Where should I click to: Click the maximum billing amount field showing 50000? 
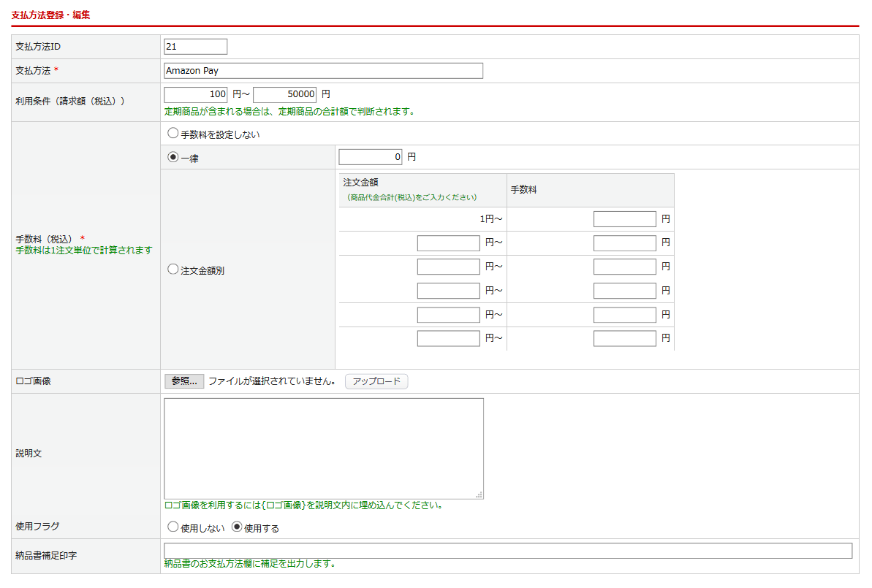pyautogui.click(x=285, y=94)
